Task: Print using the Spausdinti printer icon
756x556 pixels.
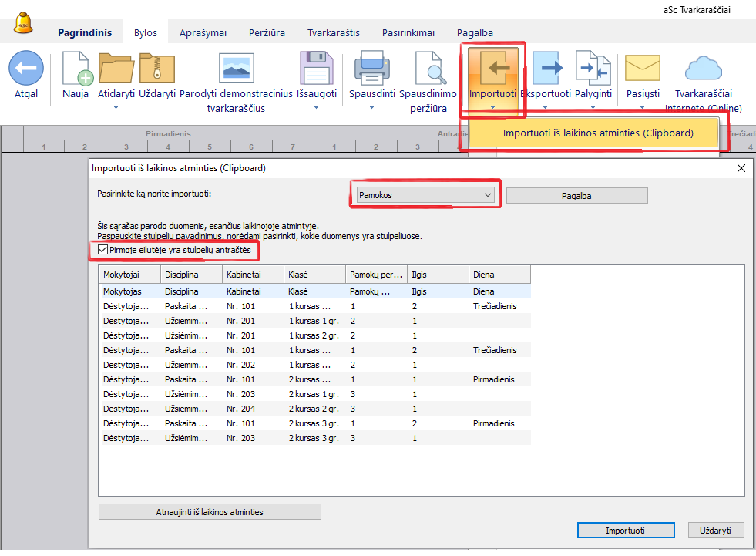Action: [x=371, y=68]
